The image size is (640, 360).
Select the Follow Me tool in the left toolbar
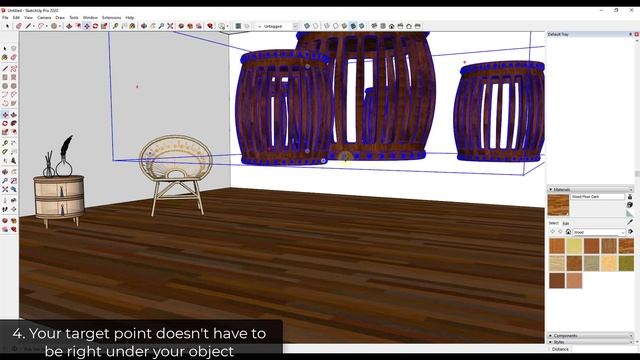click(x=13, y=123)
